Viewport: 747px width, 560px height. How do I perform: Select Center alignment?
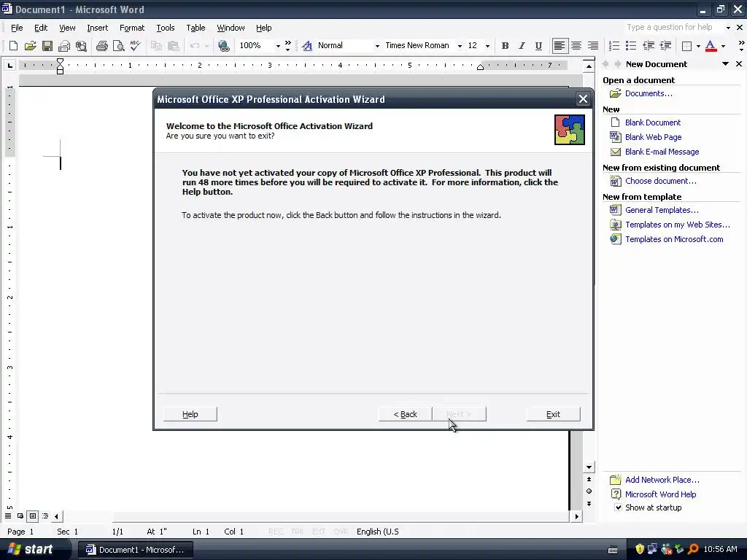pos(576,46)
